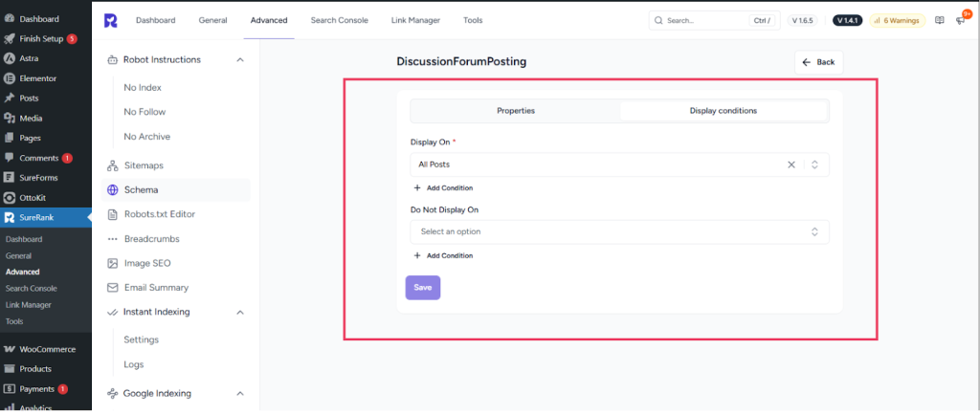The height and width of the screenshot is (415, 980).
Task: Click the Astra logo icon
Action: [10, 58]
